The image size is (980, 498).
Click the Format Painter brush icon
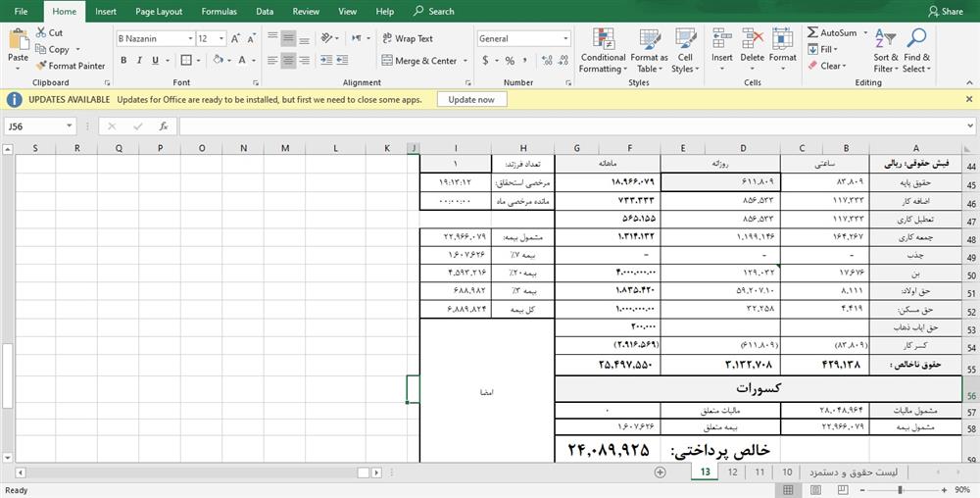(41, 66)
